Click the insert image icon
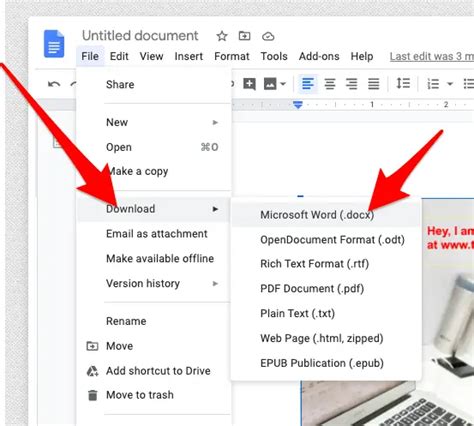The width and height of the screenshot is (474, 426). point(270,84)
